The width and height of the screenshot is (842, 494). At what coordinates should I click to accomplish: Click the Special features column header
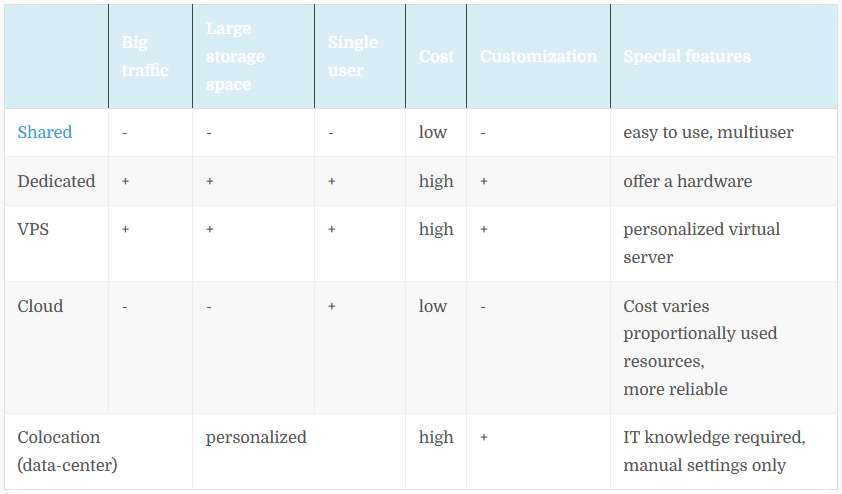click(x=687, y=56)
